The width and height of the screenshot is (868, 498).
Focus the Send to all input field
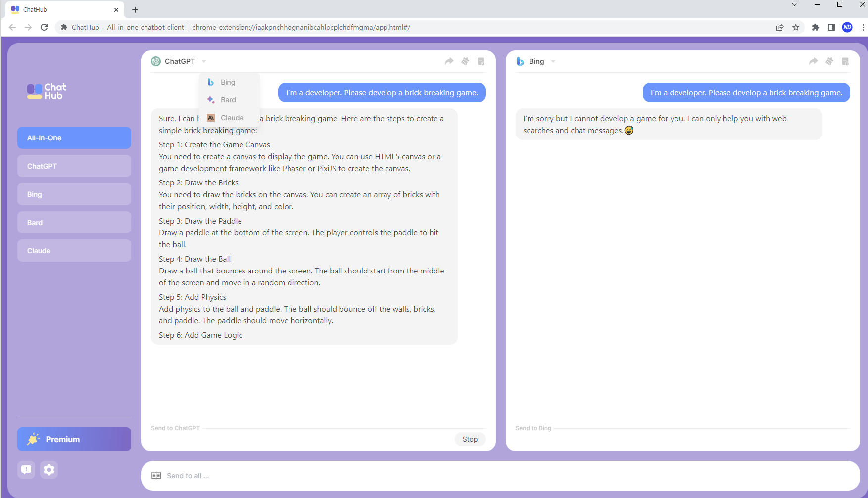tap(500, 476)
